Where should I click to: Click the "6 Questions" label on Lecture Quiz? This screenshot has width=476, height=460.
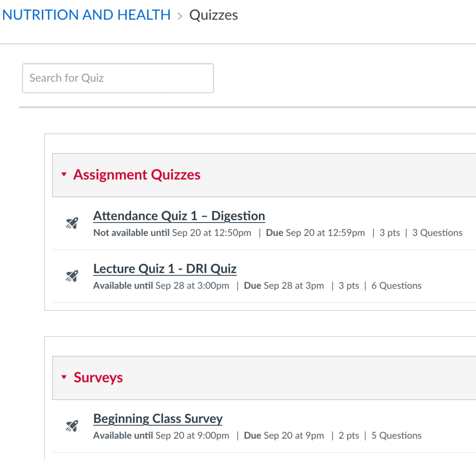tap(396, 286)
